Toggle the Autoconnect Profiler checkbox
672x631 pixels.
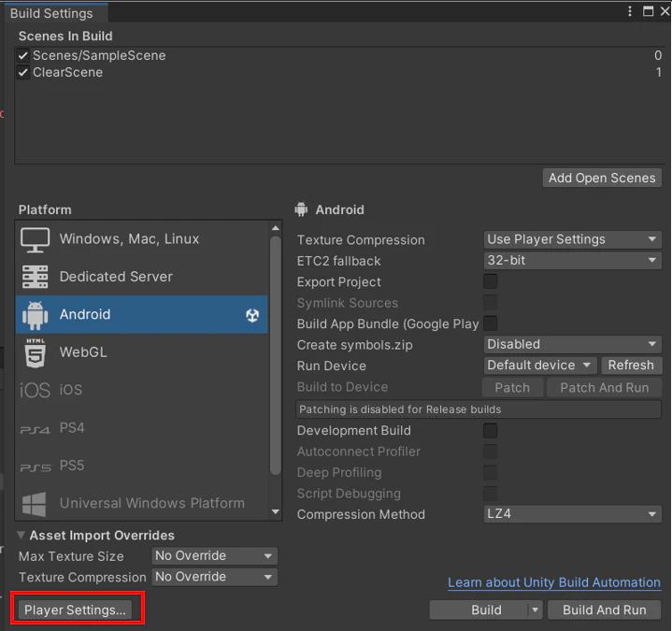(x=491, y=452)
